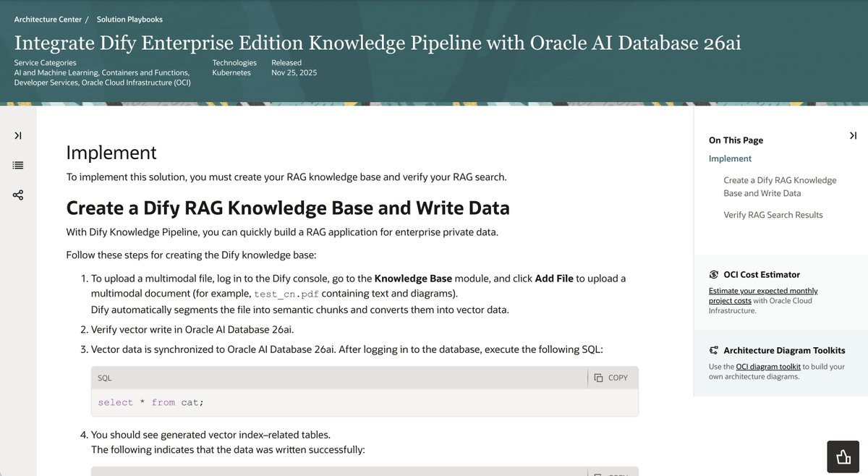The image size is (868, 476).
Task: Click the bold 'Knowledge Base' text in step 1
Action: click(413, 278)
